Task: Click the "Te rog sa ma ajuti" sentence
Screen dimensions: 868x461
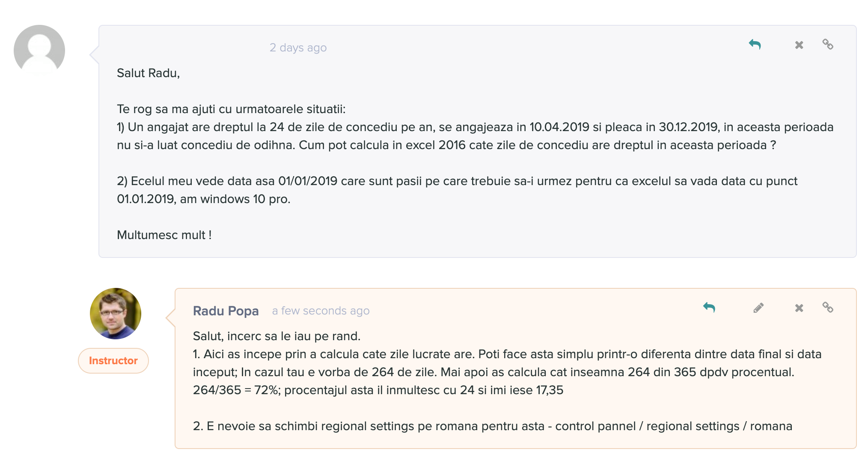Action: (231, 109)
